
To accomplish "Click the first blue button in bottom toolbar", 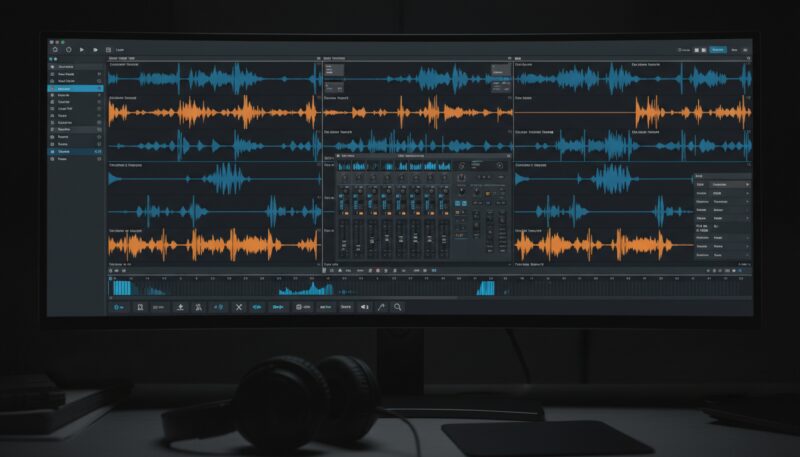I will pos(119,307).
